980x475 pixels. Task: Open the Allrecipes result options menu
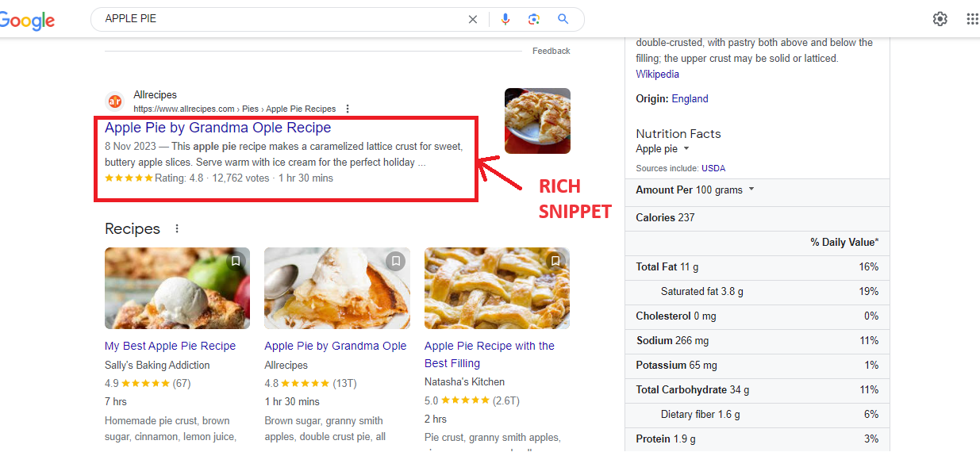[x=348, y=109]
